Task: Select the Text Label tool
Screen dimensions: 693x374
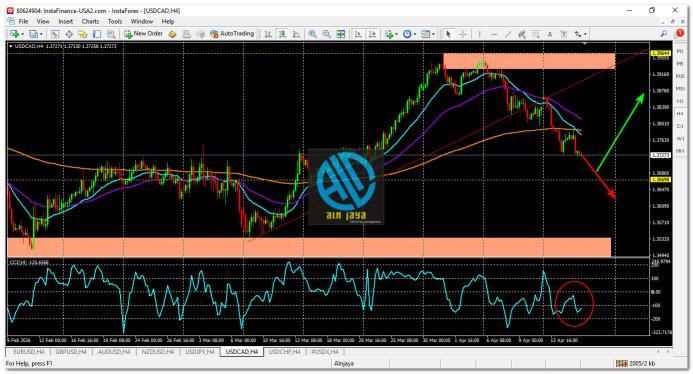Action: [x=564, y=34]
